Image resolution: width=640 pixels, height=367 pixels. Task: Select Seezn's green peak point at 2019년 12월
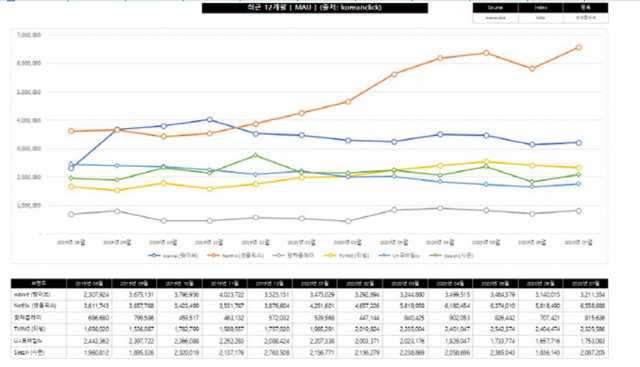(x=256, y=156)
